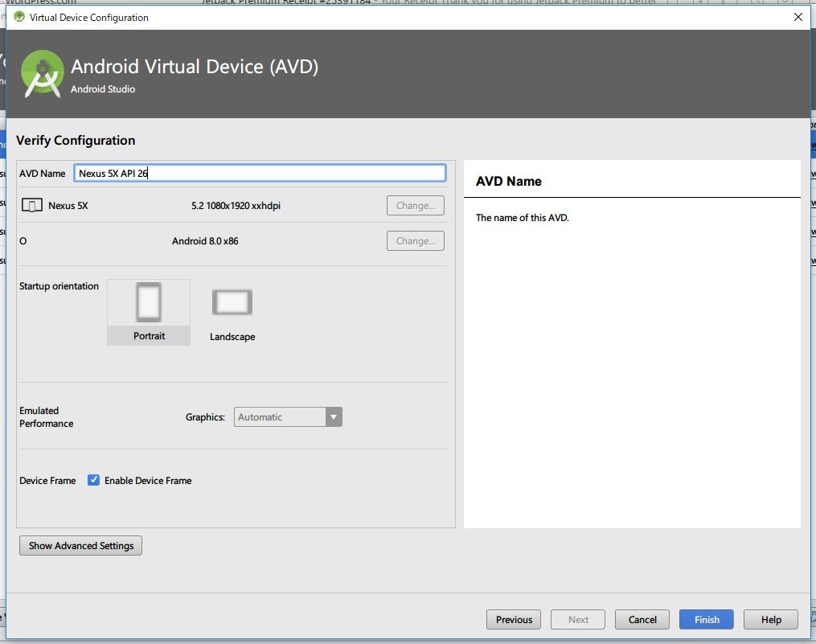Click the Android Studio logo in header

43,73
